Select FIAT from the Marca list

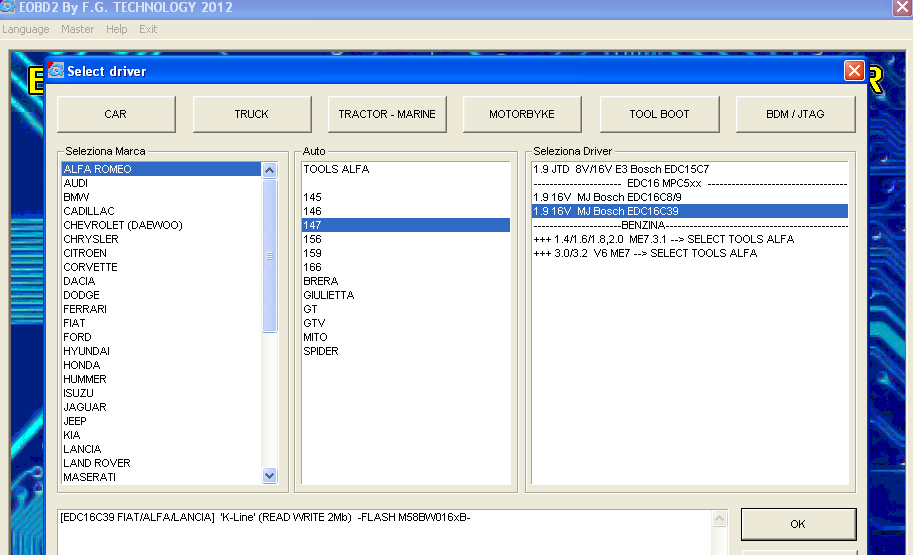(x=74, y=323)
